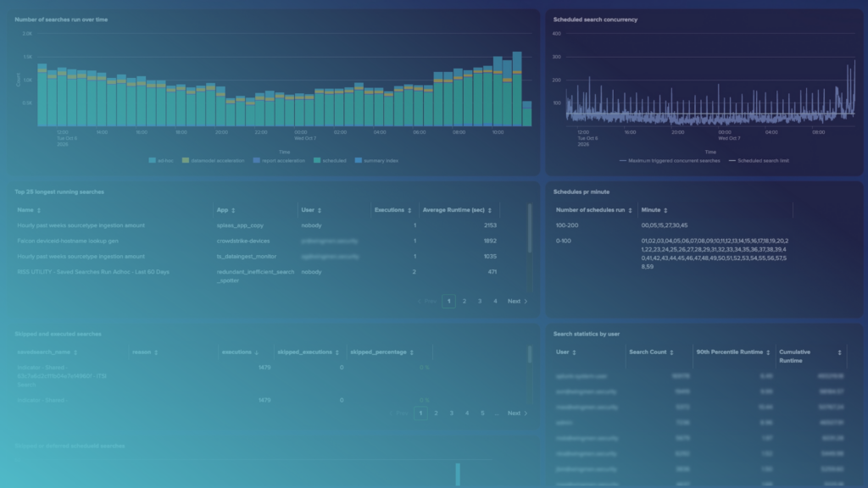Go to page 2 of longest running searches

click(465, 302)
